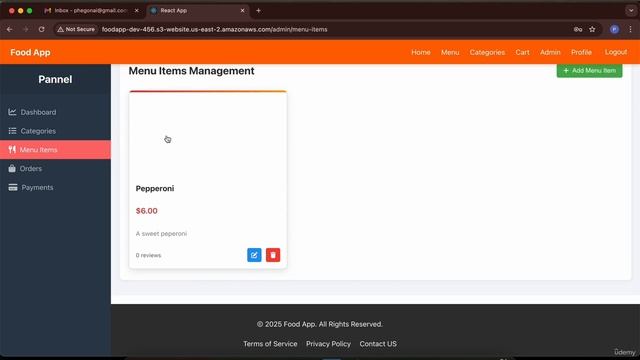Open Chrome three-dot menu

coord(630,29)
